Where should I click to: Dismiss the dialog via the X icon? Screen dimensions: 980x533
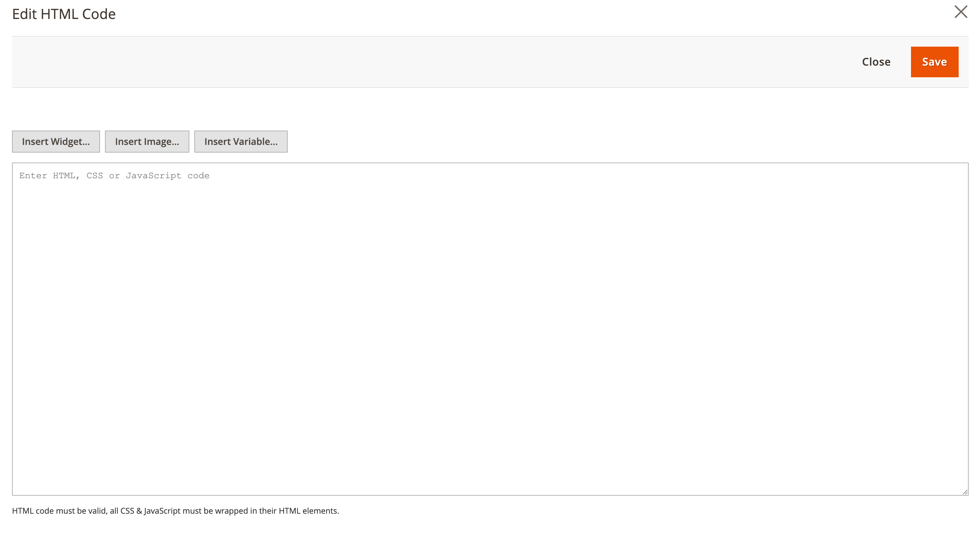coord(961,12)
